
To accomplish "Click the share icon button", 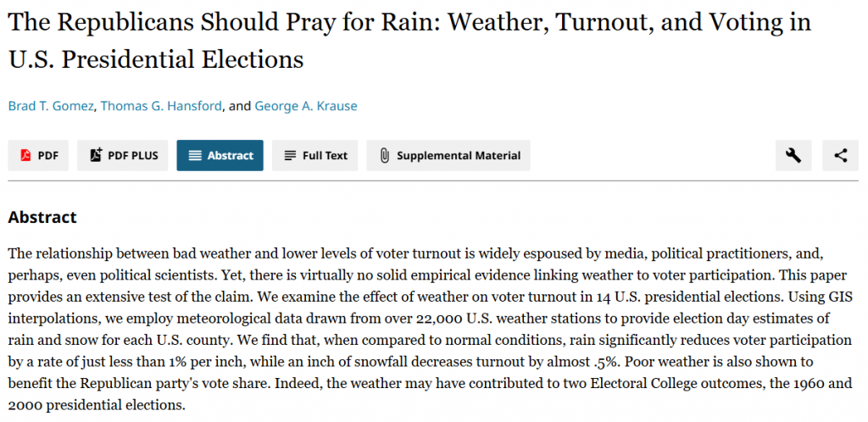I will tap(840, 155).
